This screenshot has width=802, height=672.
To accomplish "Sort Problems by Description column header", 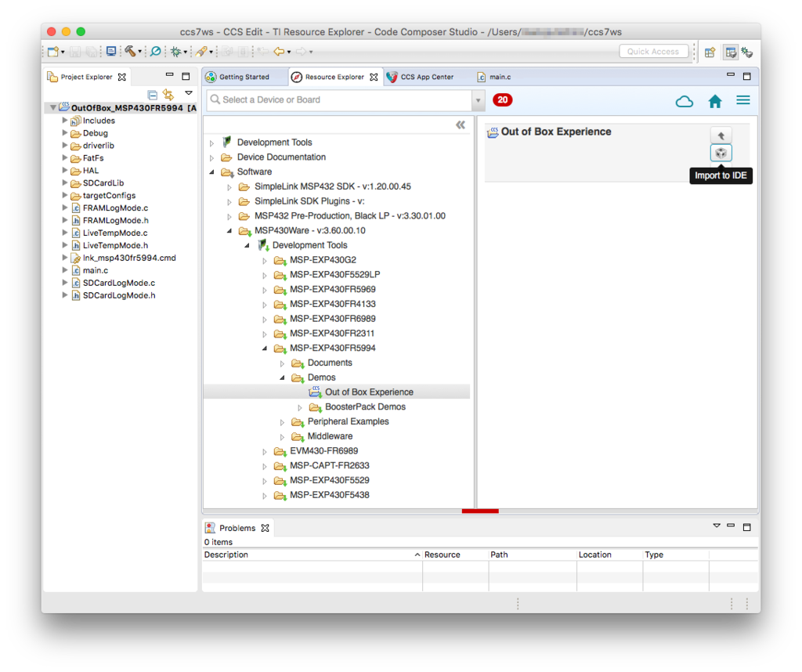I will click(312, 555).
